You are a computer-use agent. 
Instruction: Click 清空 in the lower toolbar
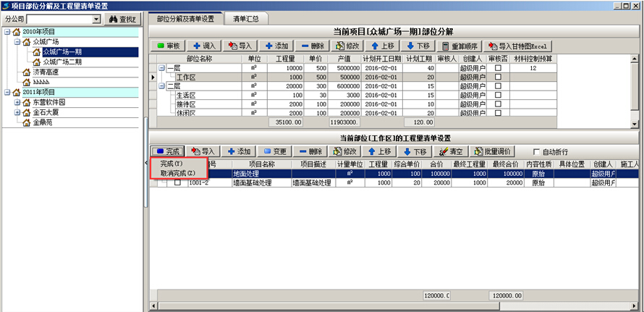(x=453, y=151)
